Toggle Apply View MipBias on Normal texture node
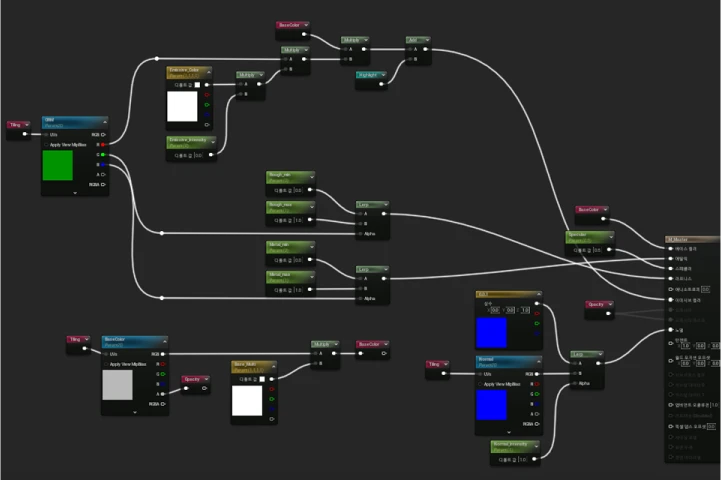Viewport: 721px width, 480px height. 481,384
